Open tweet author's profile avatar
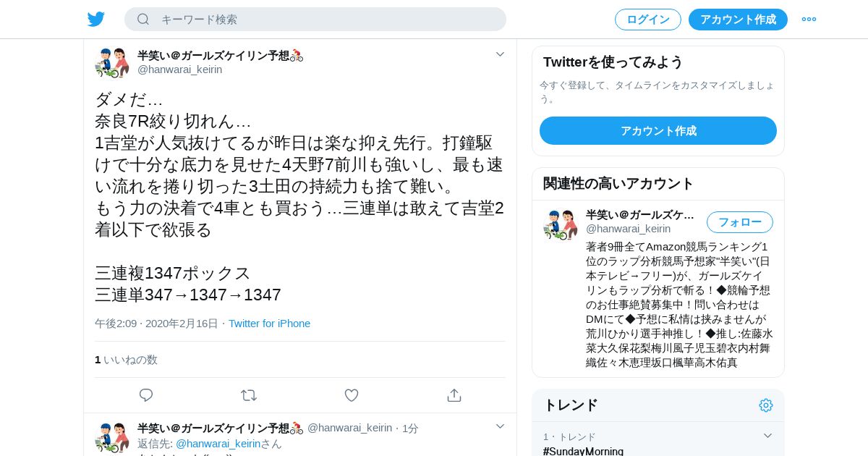This screenshot has width=868, height=456. [x=112, y=63]
